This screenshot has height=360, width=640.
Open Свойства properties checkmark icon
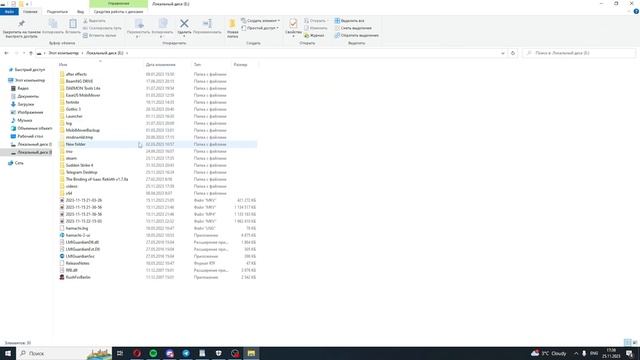click(293, 23)
